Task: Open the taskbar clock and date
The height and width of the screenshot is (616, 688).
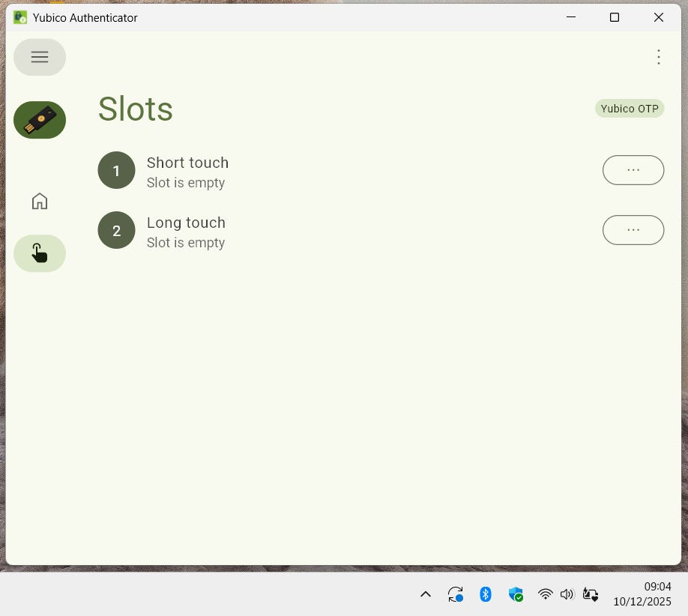Action: (642, 594)
